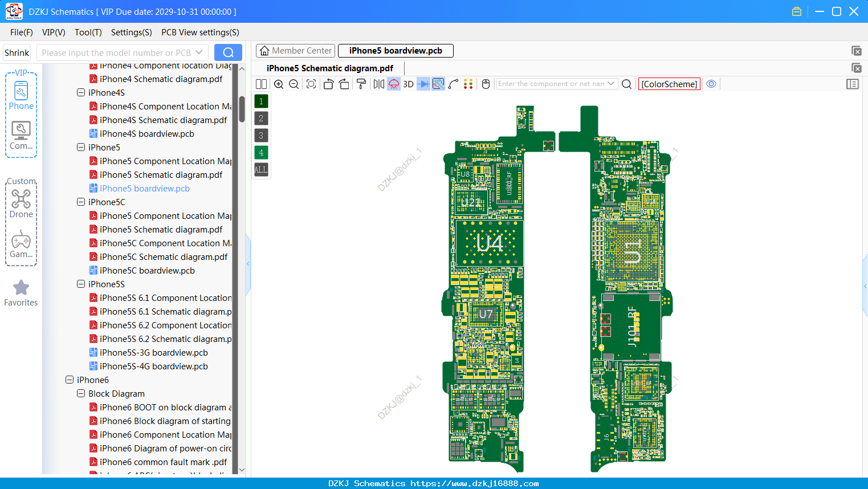Select the iPhone5 Schematic diagram.pdf tab
The width and height of the screenshot is (868, 489).
(x=330, y=68)
